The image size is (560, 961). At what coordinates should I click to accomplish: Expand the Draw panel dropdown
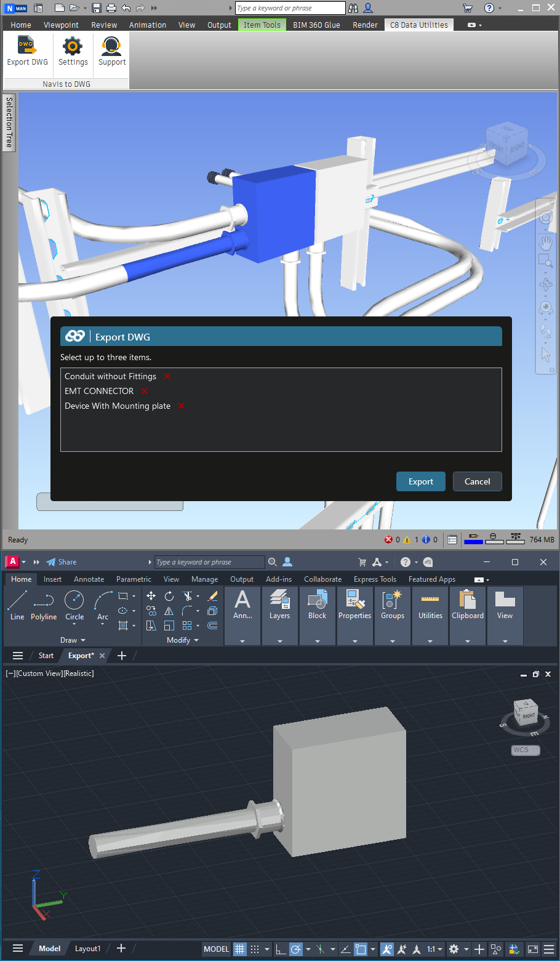[x=73, y=640]
